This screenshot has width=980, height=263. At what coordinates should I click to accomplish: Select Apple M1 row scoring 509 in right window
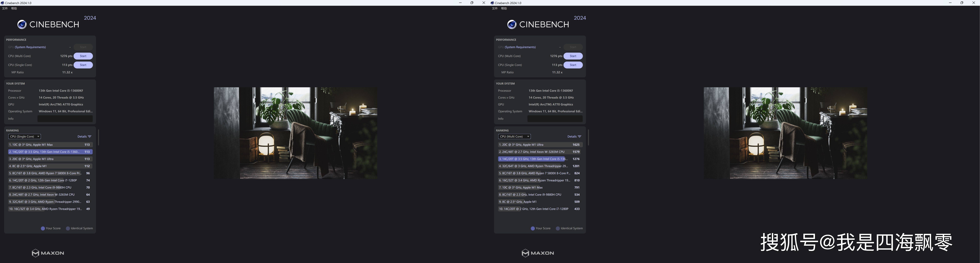pyautogui.click(x=540, y=202)
